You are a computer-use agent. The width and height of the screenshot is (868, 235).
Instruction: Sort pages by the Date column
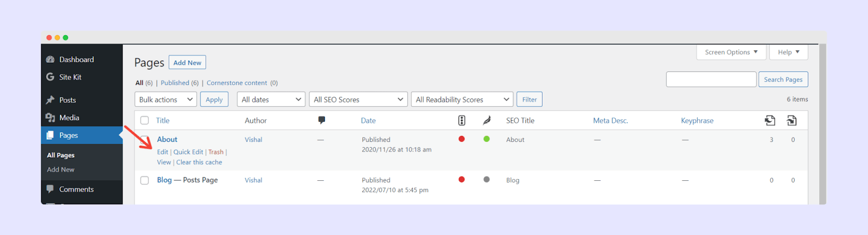(x=368, y=120)
